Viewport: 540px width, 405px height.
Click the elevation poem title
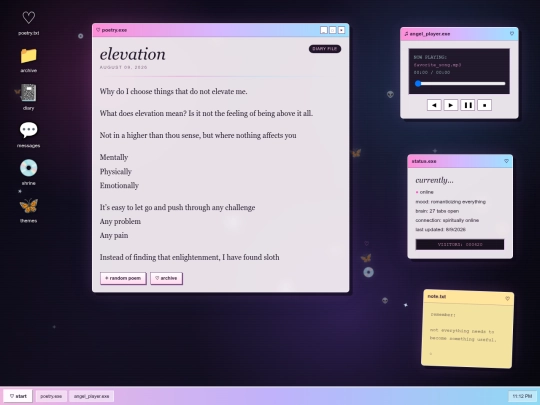(x=133, y=54)
